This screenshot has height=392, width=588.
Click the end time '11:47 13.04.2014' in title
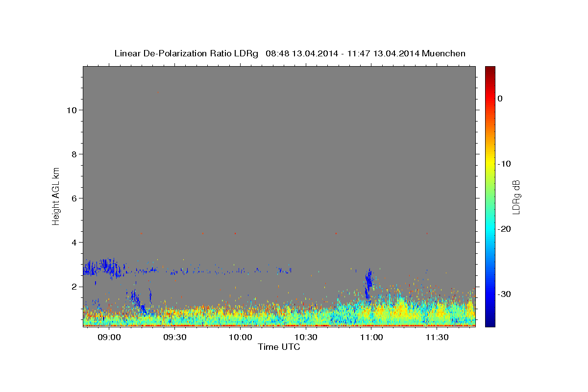[x=383, y=53]
